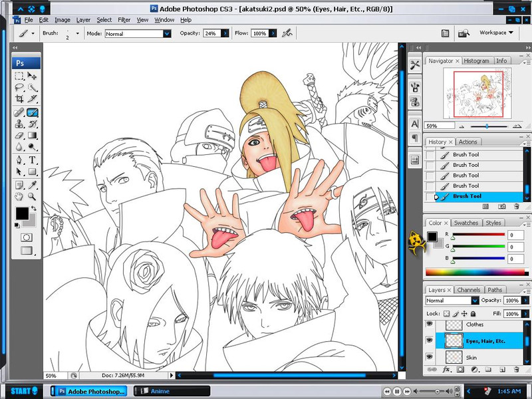Viewport: 532px width, 399px height.
Task: Toggle lock position for the layer
Action: tap(464, 314)
